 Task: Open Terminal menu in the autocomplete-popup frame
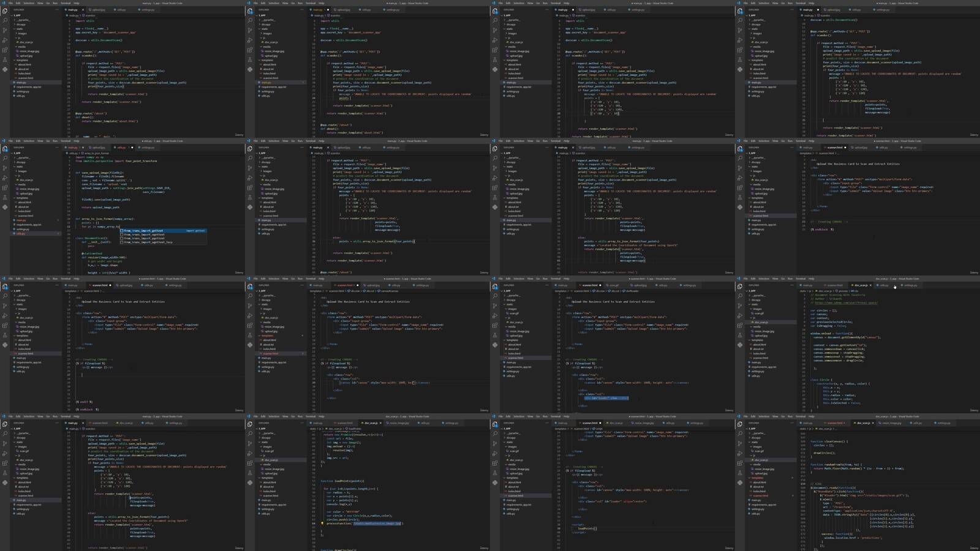click(66, 141)
